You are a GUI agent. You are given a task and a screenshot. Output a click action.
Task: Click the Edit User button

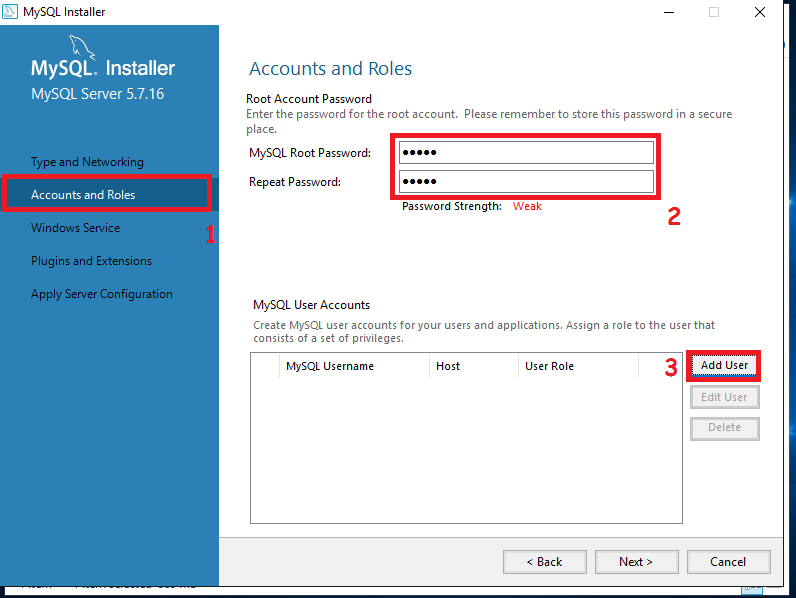point(724,397)
